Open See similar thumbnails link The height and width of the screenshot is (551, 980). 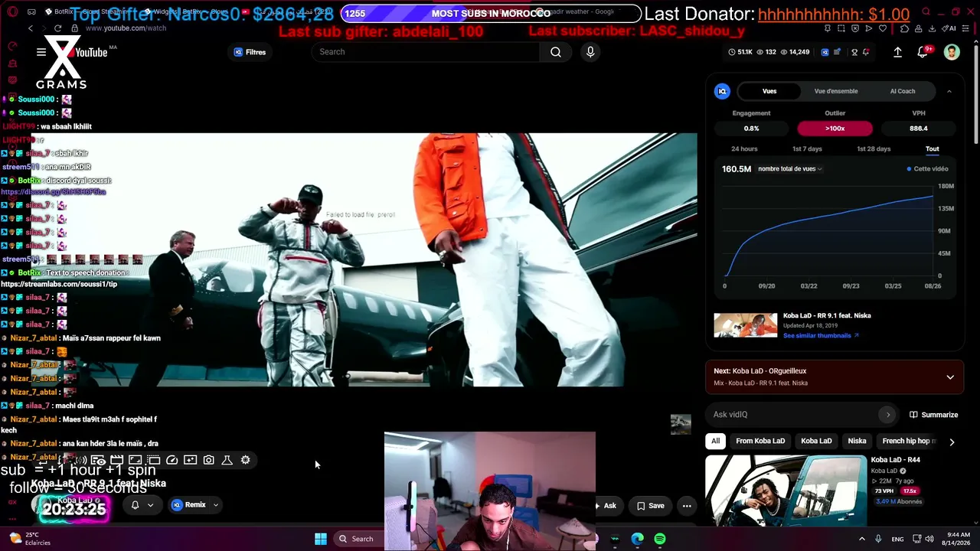[820, 335]
